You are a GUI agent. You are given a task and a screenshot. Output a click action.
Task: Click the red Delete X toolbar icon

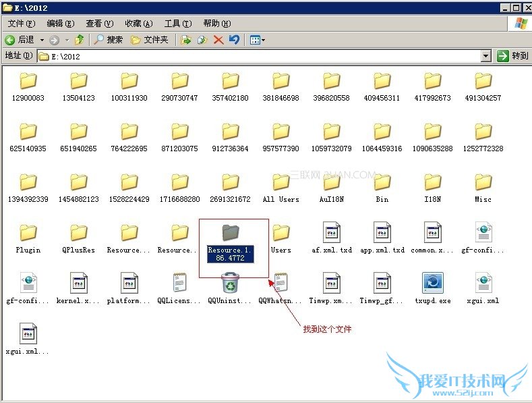218,40
